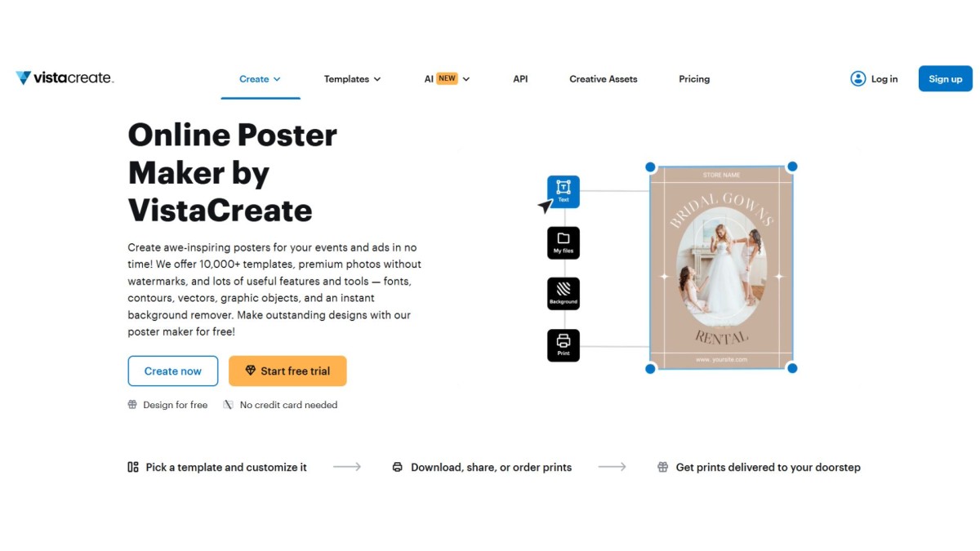Select the top-left blue resize handle of poster
Viewport: 980px width, 551px height.
(651, 167)
